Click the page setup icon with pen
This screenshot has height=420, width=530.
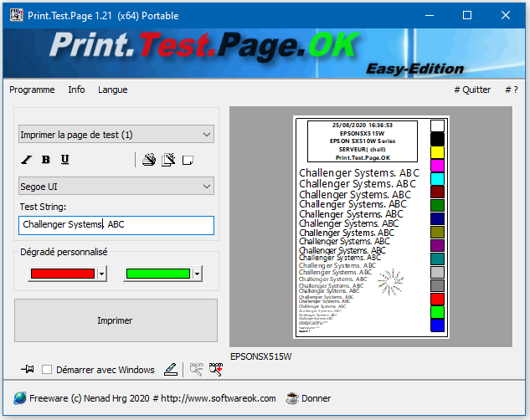[168, 160]
